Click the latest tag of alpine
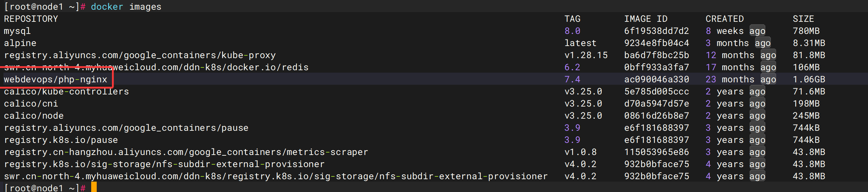This screenshot has height=192, width=868. click(x=580, y=43)
